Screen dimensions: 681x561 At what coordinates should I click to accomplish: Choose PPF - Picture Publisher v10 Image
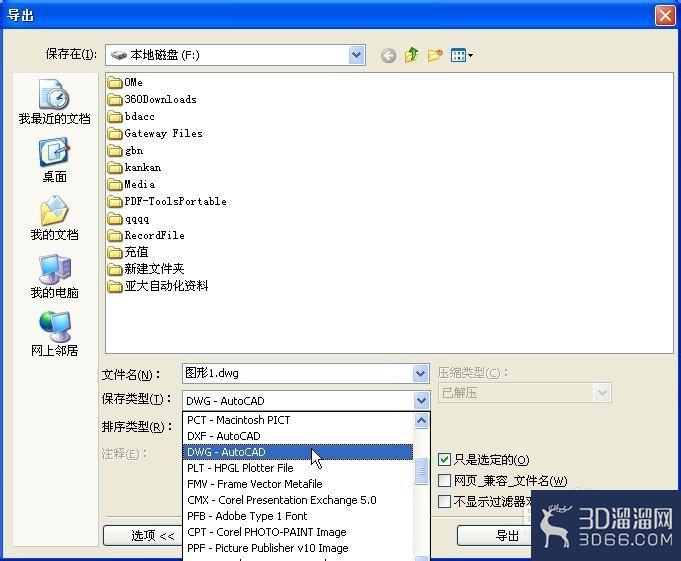(298, 548)
